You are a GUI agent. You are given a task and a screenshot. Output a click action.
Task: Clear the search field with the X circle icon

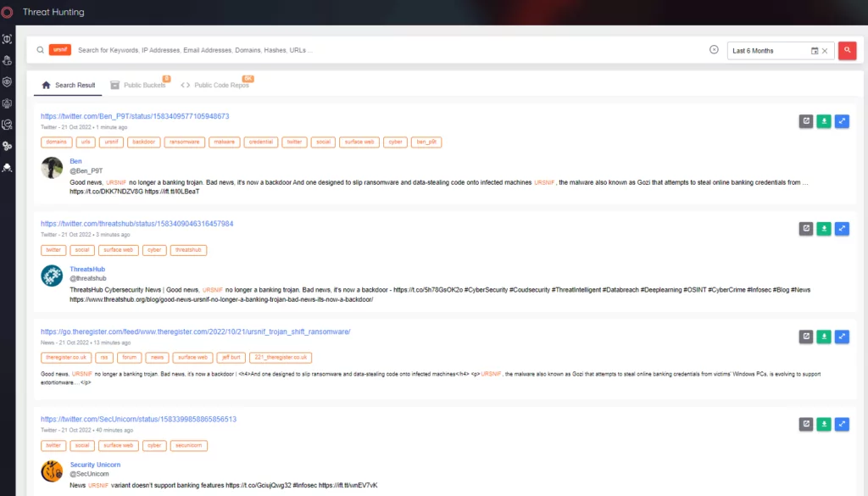point(714,50)
